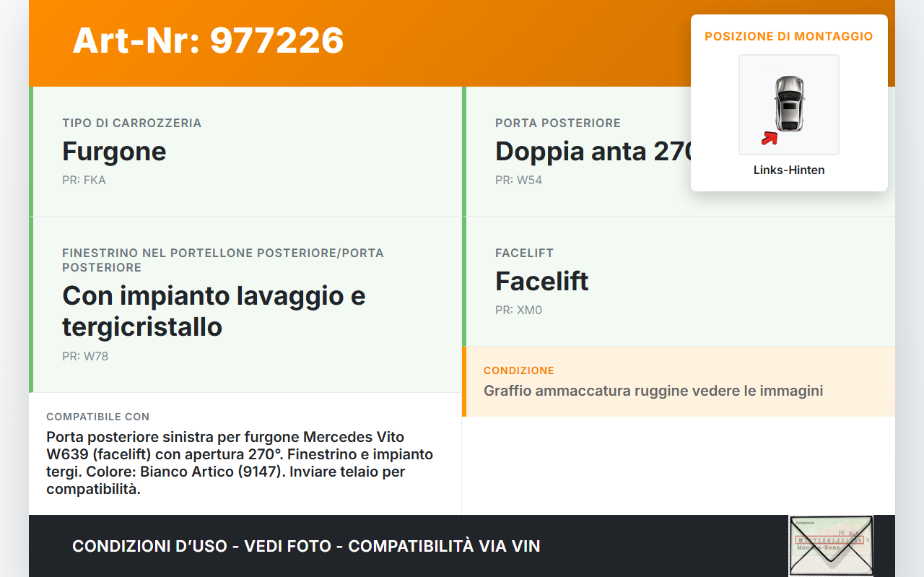924x577 pixels.
Task: Click the Porta posteriore label
Action: click(x=558, y=123)
